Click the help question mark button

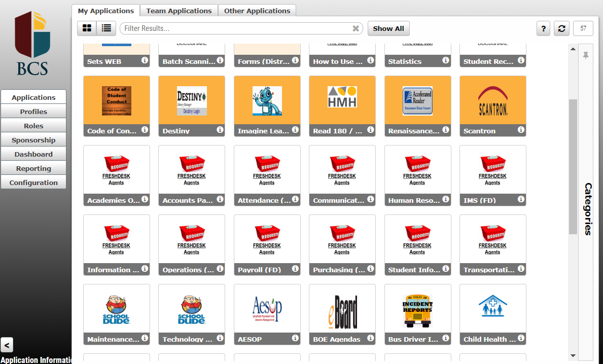pos(543,28)
